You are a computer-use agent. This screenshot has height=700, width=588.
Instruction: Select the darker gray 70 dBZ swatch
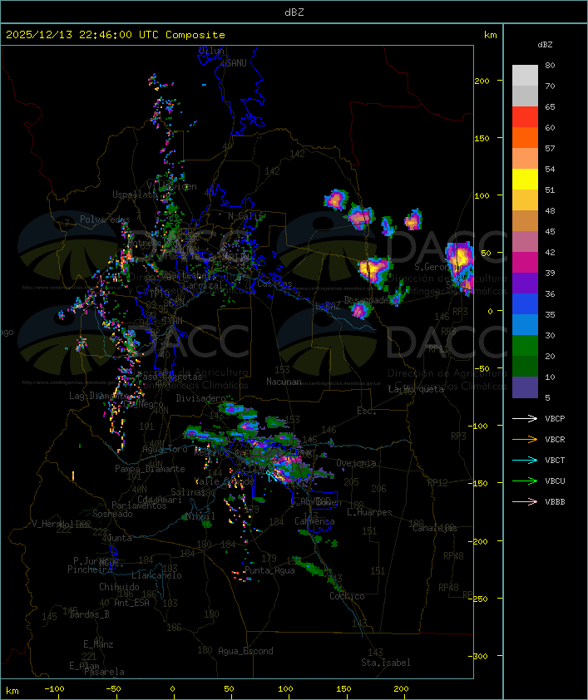pos(525,96)
